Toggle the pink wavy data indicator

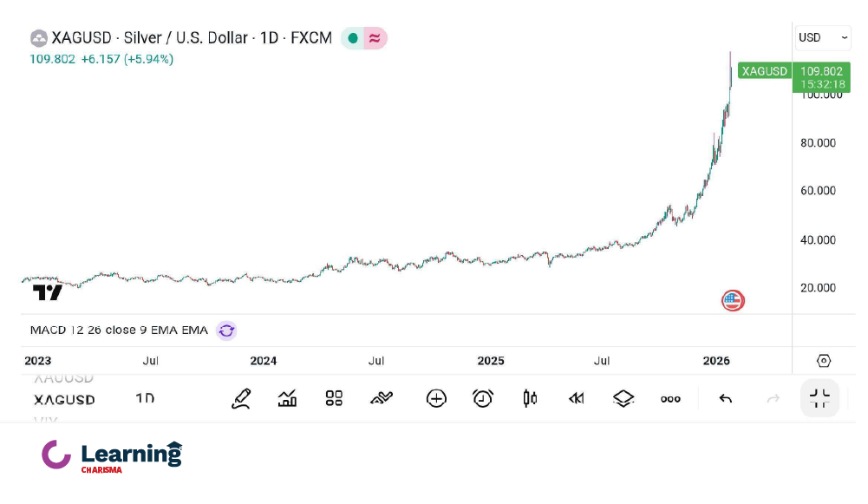pos(375,38)
